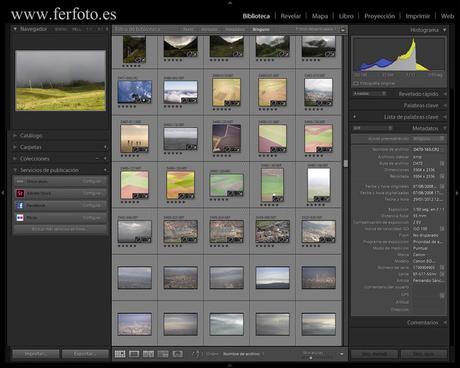
Task: Collapse the Navegador panel
Action: click(x=15, y=29)
